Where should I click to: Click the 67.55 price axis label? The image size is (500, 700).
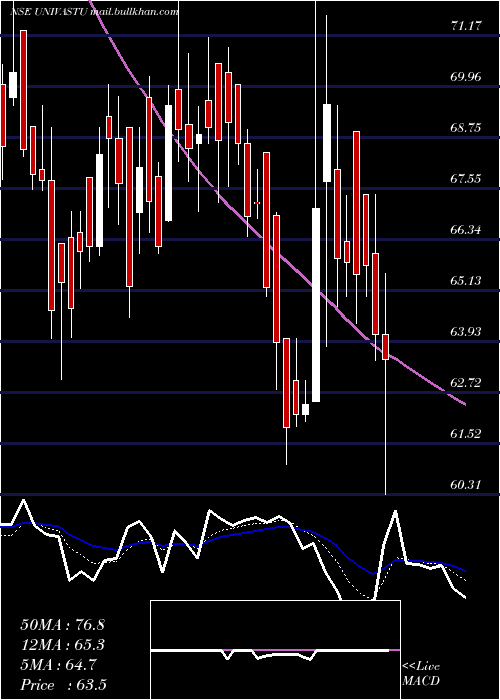click(x=466, y=179)
